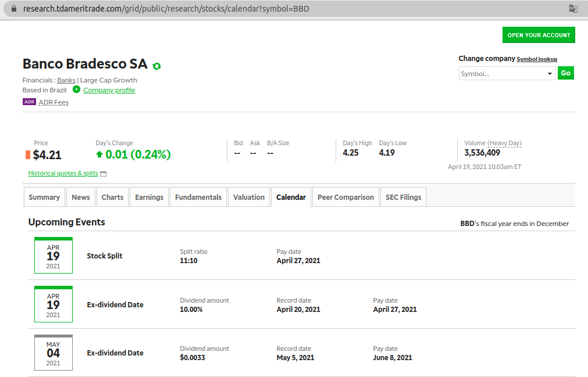This screenshot has height=377, width=588.
Task: Click the orange price indicator swatch
Action: click(27, 155)
